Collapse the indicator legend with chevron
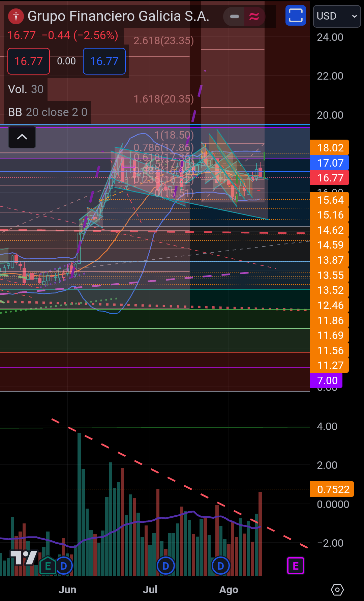The image size is (364, 601). click(22, 137)
